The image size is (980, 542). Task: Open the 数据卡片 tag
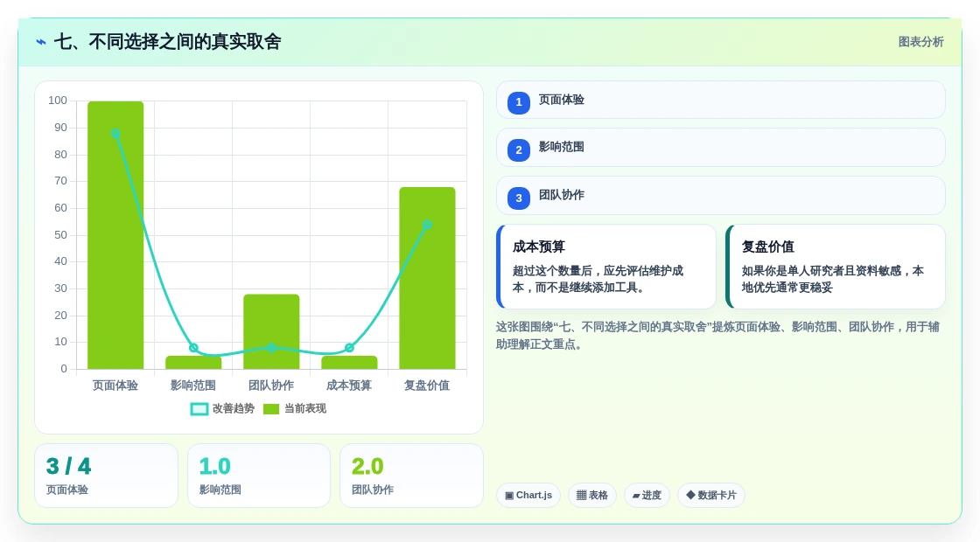click(x=711, y=495)
